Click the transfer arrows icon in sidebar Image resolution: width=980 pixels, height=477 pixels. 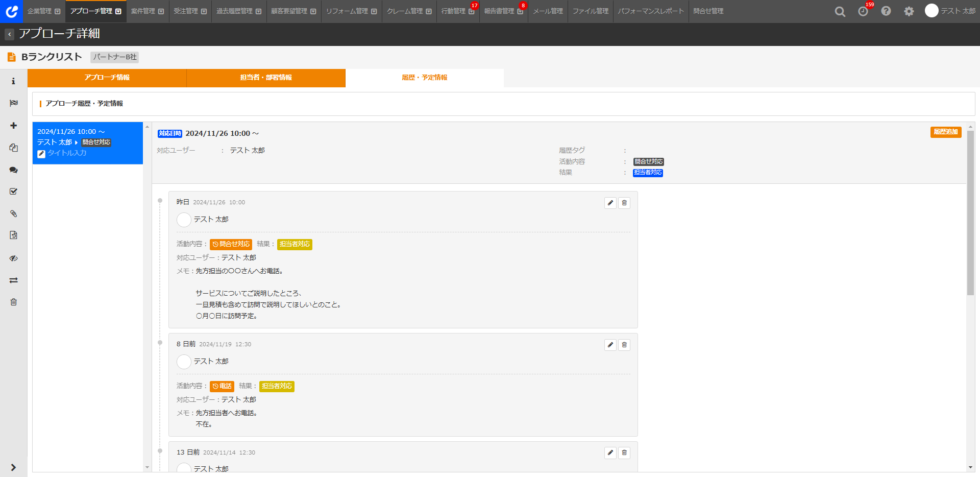pos(13,280)
